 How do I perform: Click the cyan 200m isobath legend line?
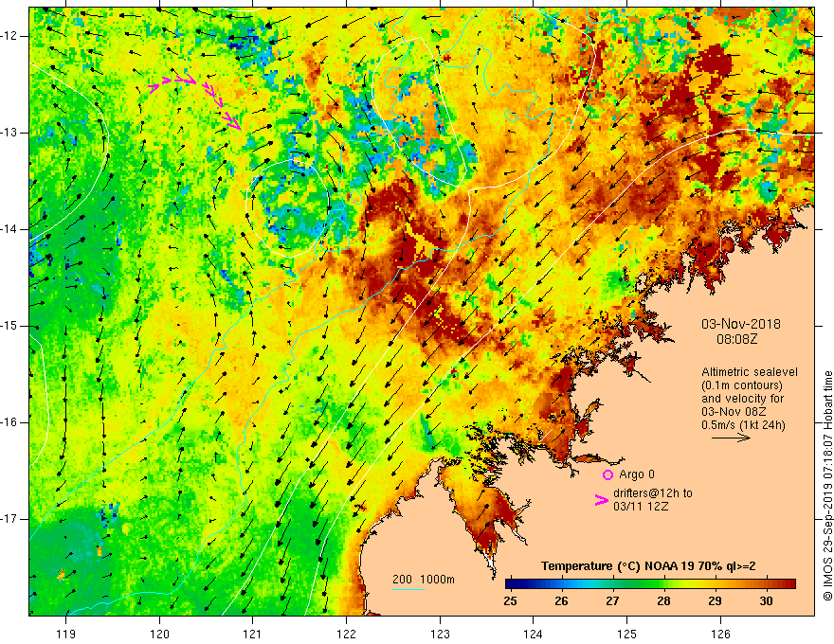pos(408,589)
